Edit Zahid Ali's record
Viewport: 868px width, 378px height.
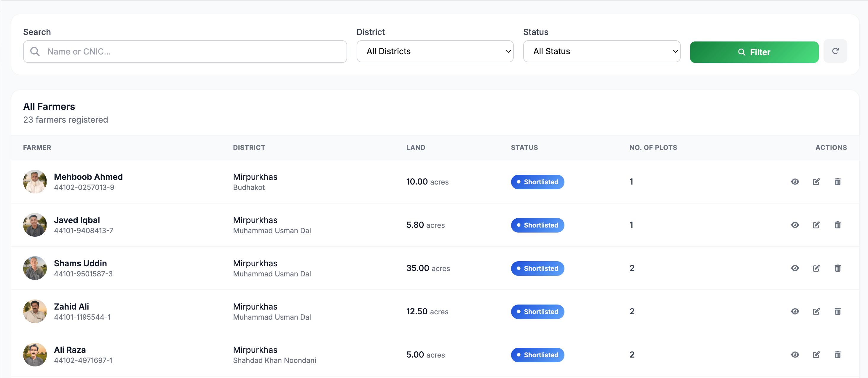tap(816, 311)
